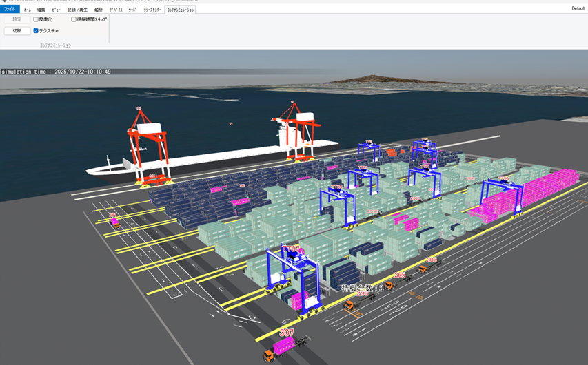Screen dimensions: 588x365
Task: Open the 解析 ribbon tab
Action: click(99, 10)
